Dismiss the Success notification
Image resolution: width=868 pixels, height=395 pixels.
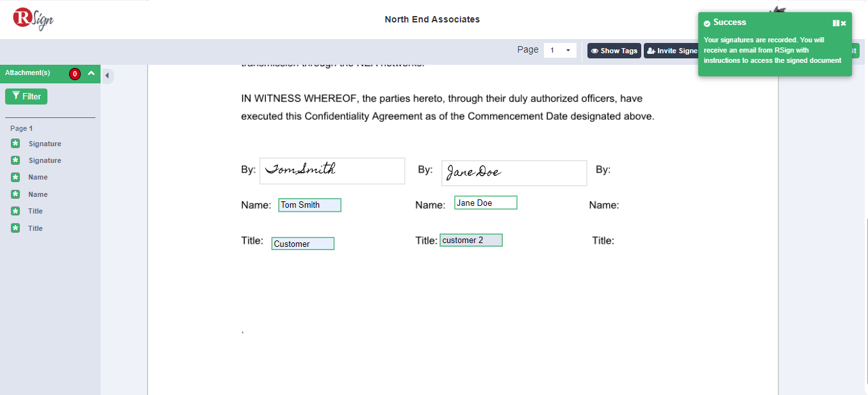click(844, 22)
